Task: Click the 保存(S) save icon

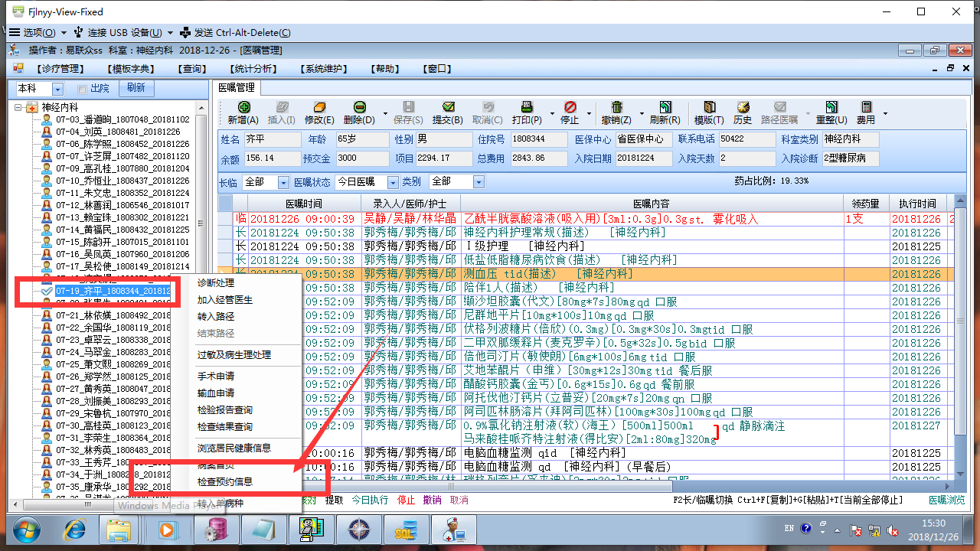Action: click(408, 108)
